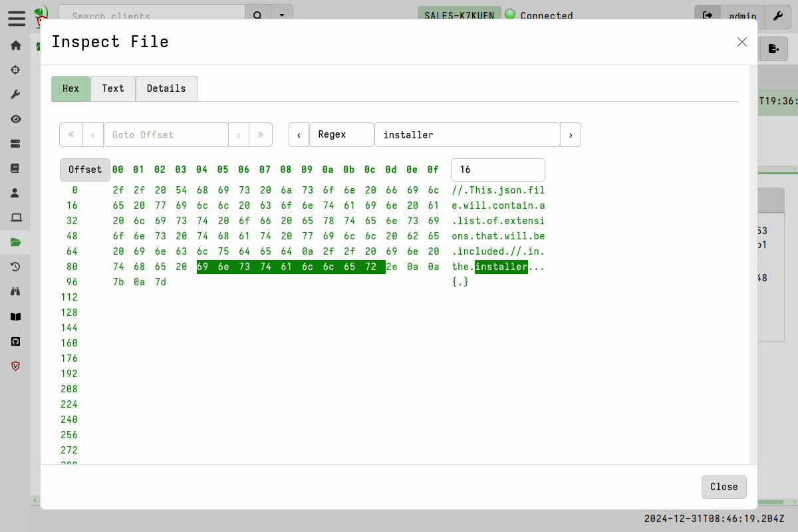Click the eye overview icon in sidebar

[15, 119]
